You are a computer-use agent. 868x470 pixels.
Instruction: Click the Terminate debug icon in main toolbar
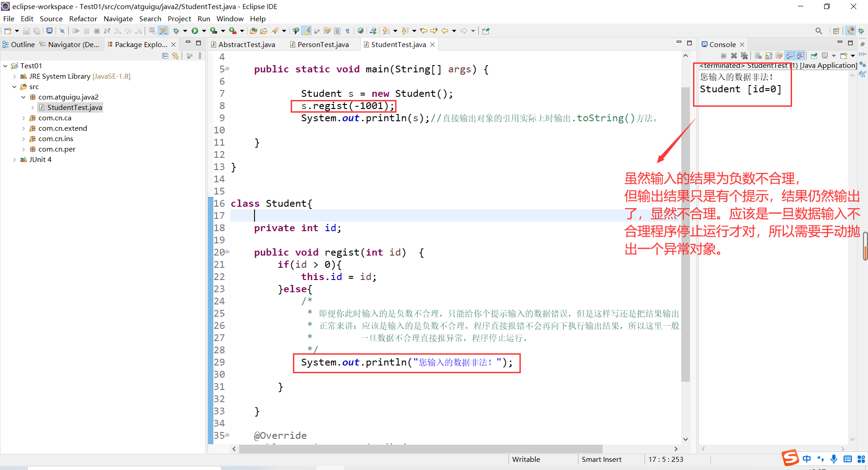(x=97, y=31)
